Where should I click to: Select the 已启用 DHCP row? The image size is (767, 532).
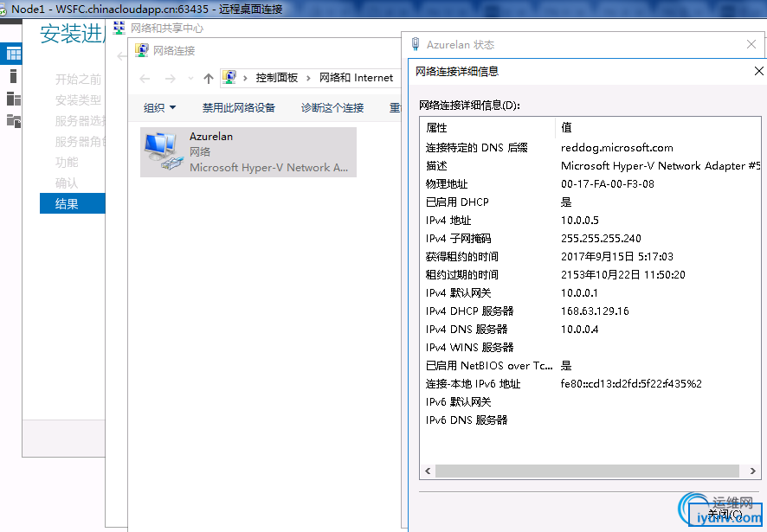[x=590, y=202]
